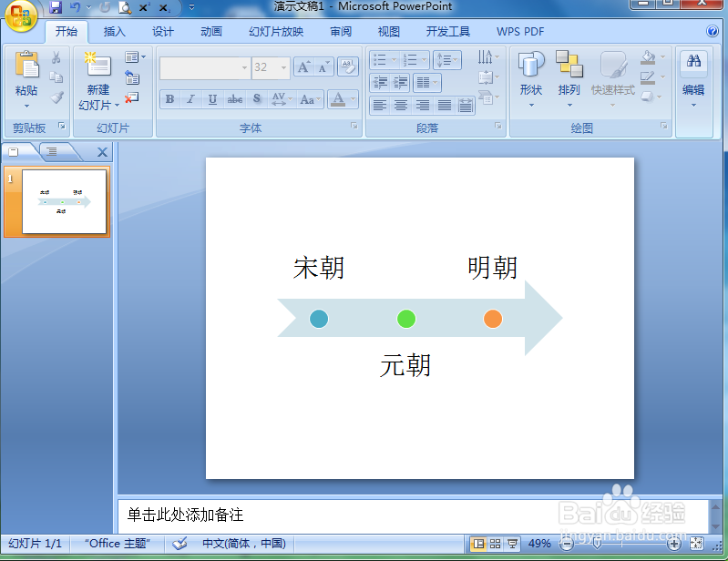728x561 pixels.
Task: Select the blue circle on the timeline arrow
Action: pyautogui.click(x=319, y=319)
